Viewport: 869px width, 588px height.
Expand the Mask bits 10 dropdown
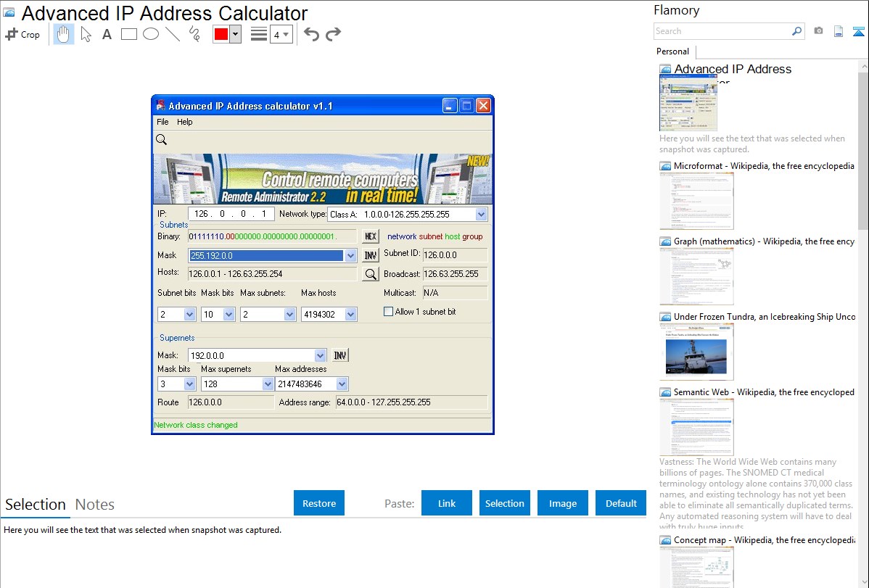point(229,315)
